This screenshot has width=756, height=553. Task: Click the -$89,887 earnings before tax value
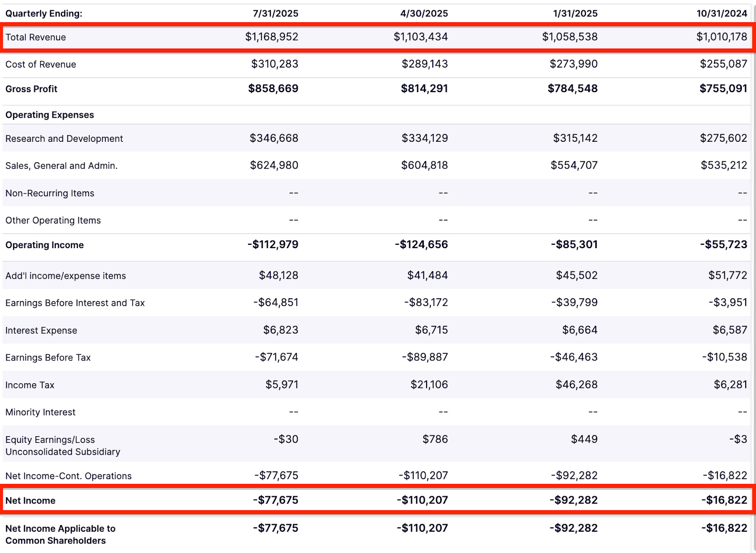point(426,357)
